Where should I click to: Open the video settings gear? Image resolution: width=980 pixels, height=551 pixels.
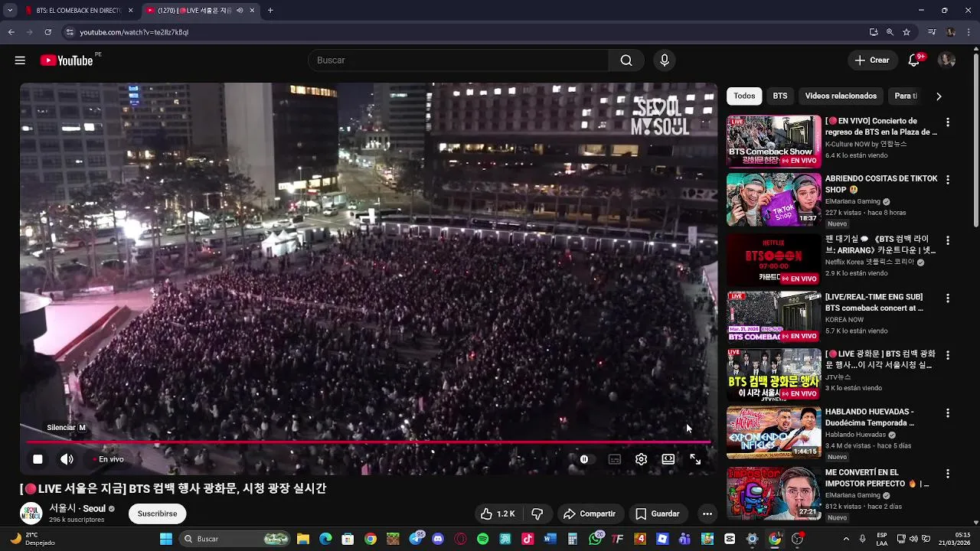pos(642,459)
